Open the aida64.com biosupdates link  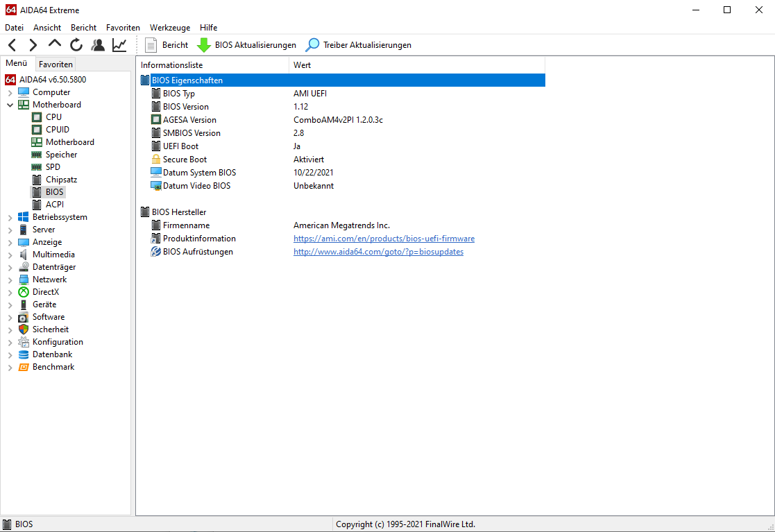[379, 251]
